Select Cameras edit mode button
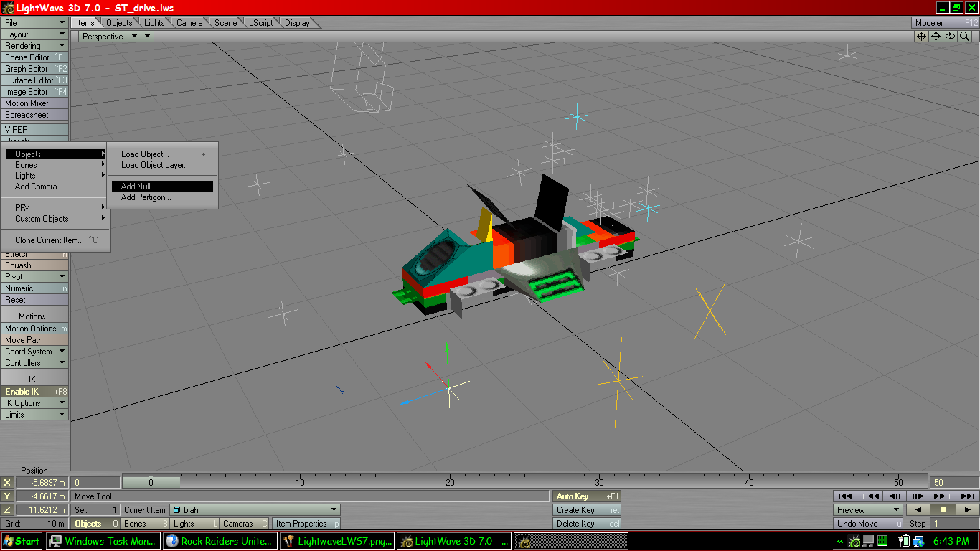Viewport: 980px width, 551px height. [x=245, y=524]
